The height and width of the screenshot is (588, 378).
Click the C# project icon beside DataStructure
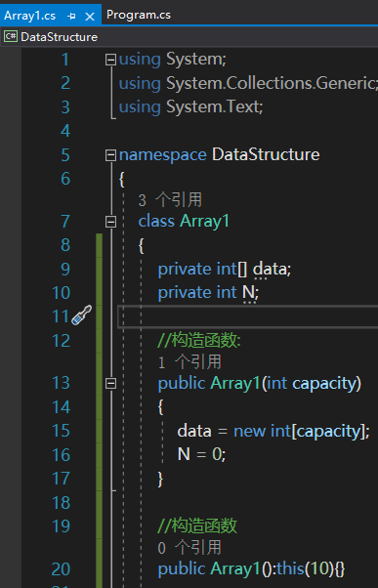[x=11, y=36]
